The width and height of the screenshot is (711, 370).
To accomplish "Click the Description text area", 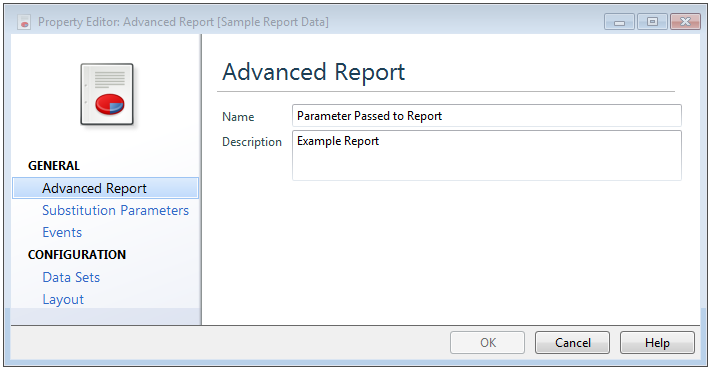I will pos(487,156).
